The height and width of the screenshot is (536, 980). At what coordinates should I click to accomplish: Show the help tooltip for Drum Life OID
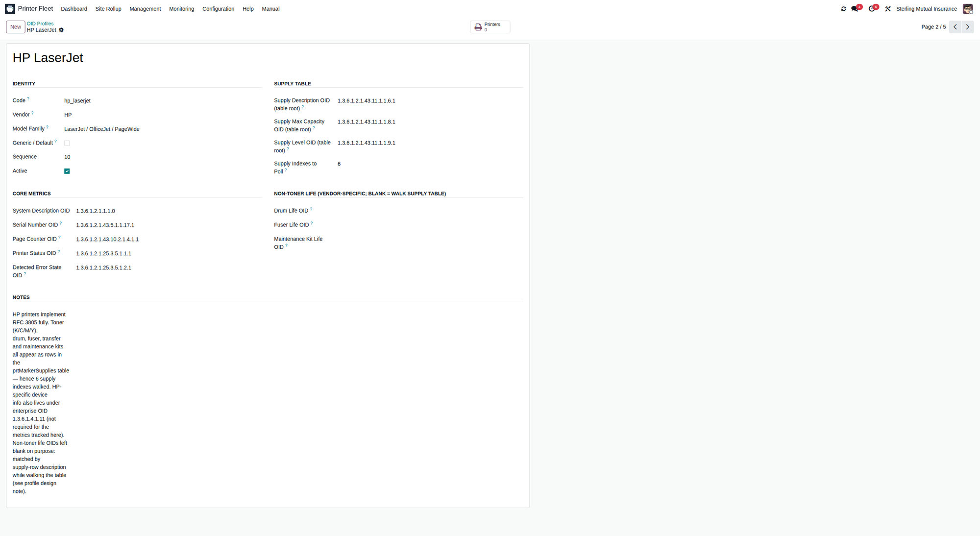(311, 209)
